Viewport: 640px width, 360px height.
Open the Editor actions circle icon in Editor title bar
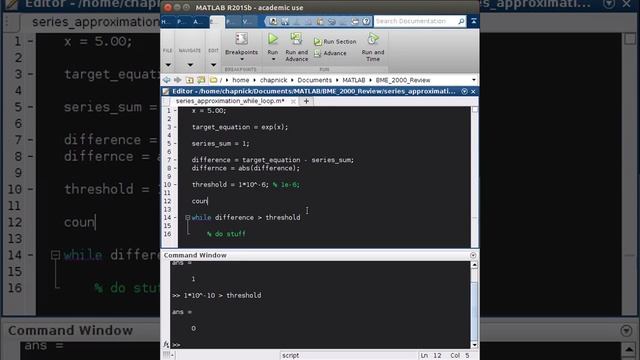(464, 91)
